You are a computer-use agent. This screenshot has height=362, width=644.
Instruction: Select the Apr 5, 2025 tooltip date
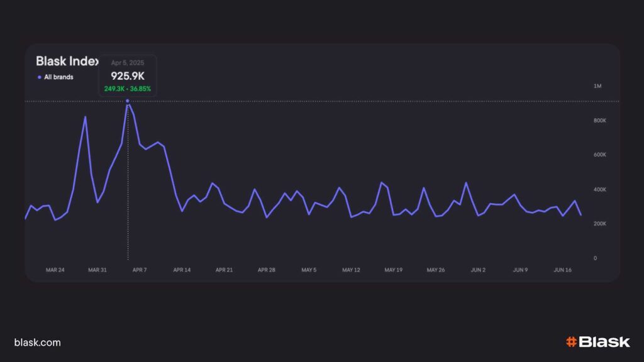[127, 63]
